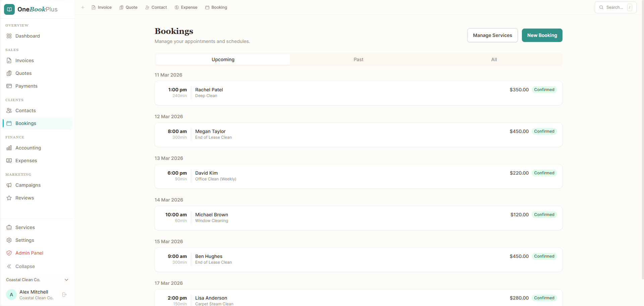Screen dimensions: 644x306
Task: Click the Payments card icon
Action: coord(9,86)
